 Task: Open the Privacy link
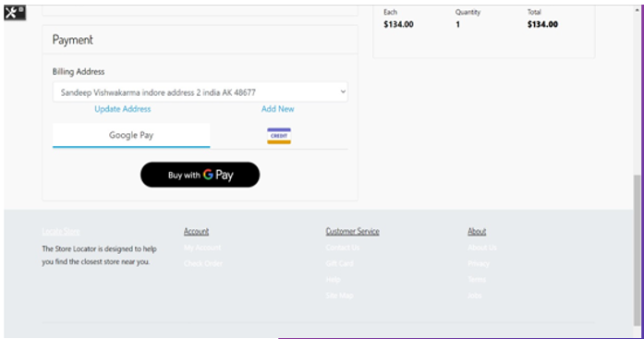click(x=479, y=263)
